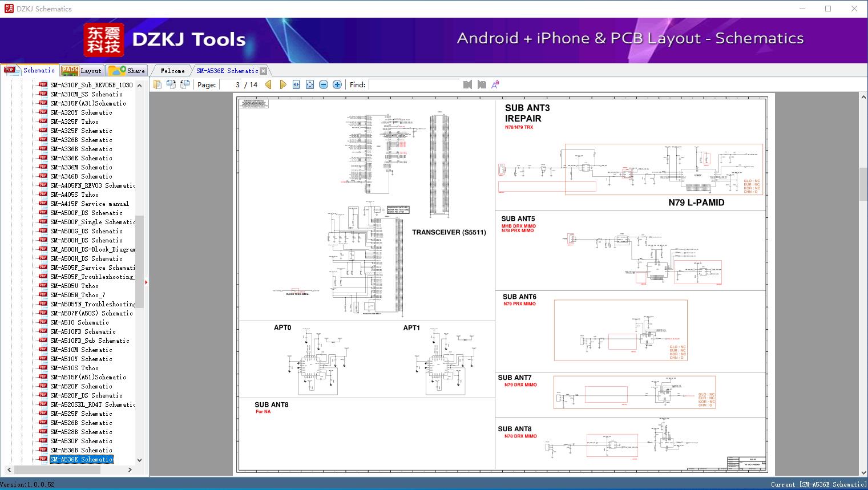Image resolution: width=868 pixels, height=490 pixels.
Task: Click DZKJ Tools red logo in banner
Action: tap(104, 40)
